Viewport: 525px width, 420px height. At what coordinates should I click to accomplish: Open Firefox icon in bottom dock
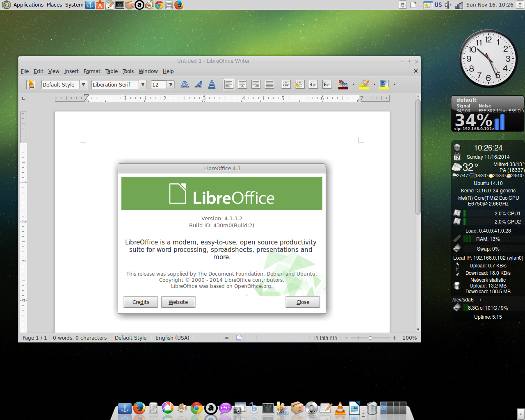(139, 408)
